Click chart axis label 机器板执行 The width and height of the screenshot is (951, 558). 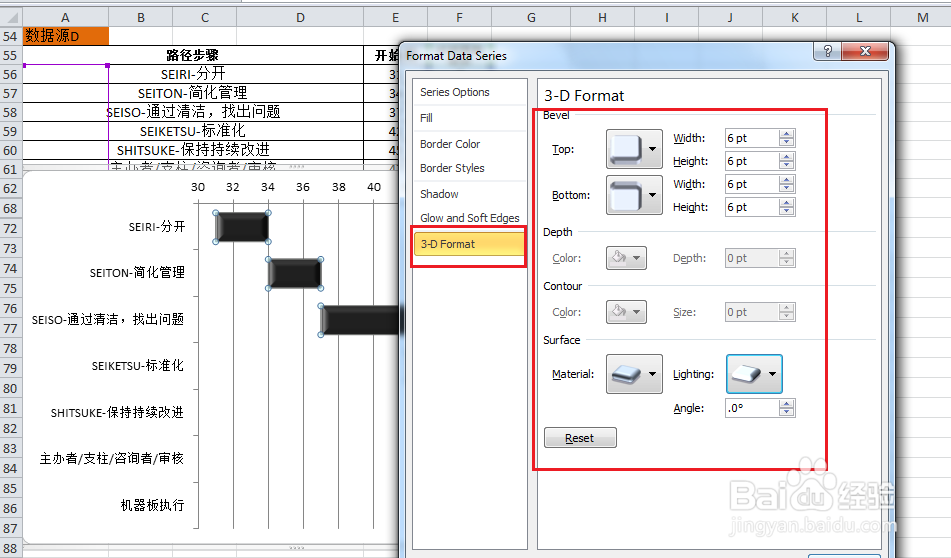tap(152, 505)
